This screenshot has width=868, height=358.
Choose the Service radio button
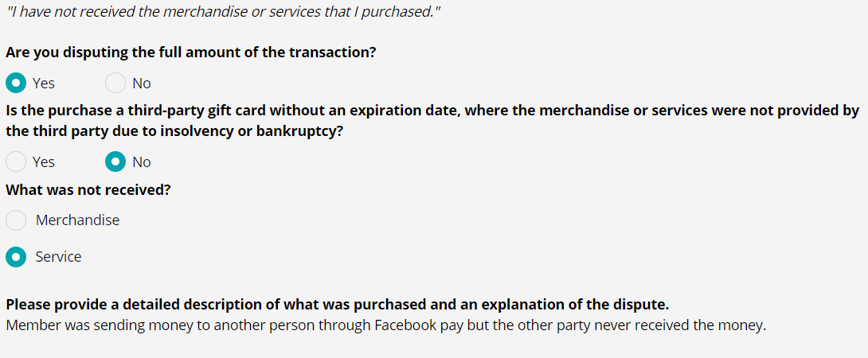click(x=16, y=257)
